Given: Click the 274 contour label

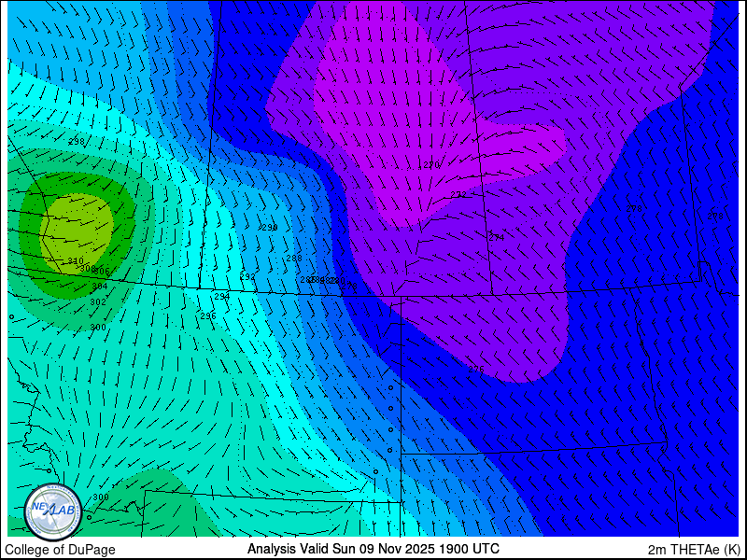Looking at the screenshot, I should click(497, 238).
